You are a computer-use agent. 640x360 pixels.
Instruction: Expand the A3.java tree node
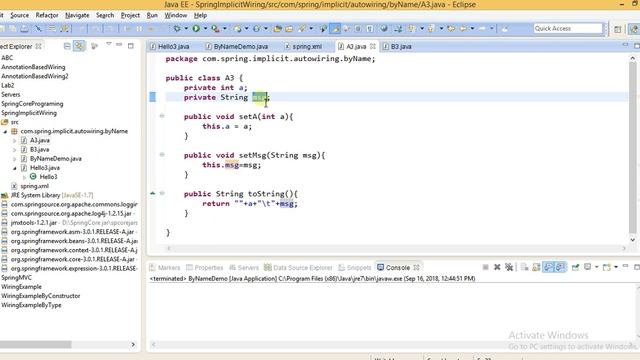point(15,140)
